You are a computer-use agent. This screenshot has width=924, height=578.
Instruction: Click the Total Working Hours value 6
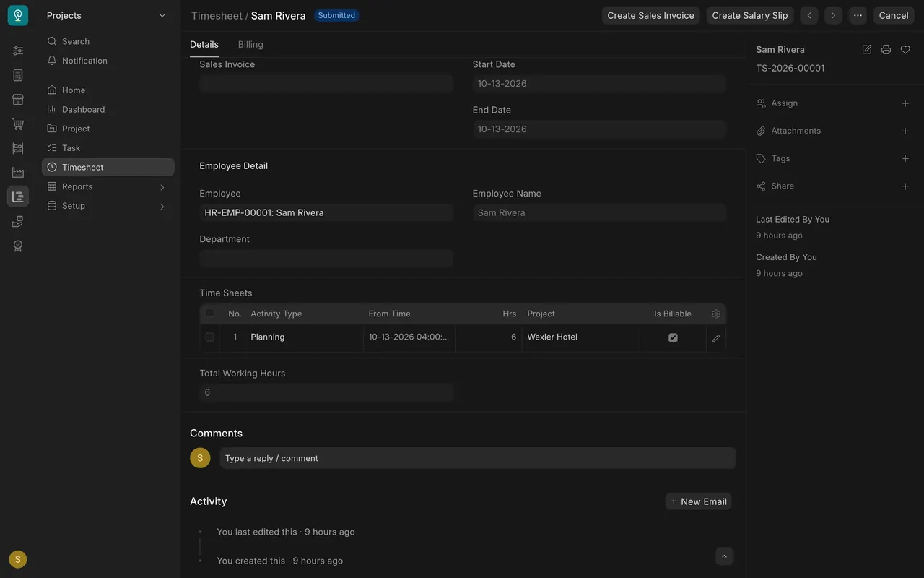pyautogui.click(x=326, y=392)
